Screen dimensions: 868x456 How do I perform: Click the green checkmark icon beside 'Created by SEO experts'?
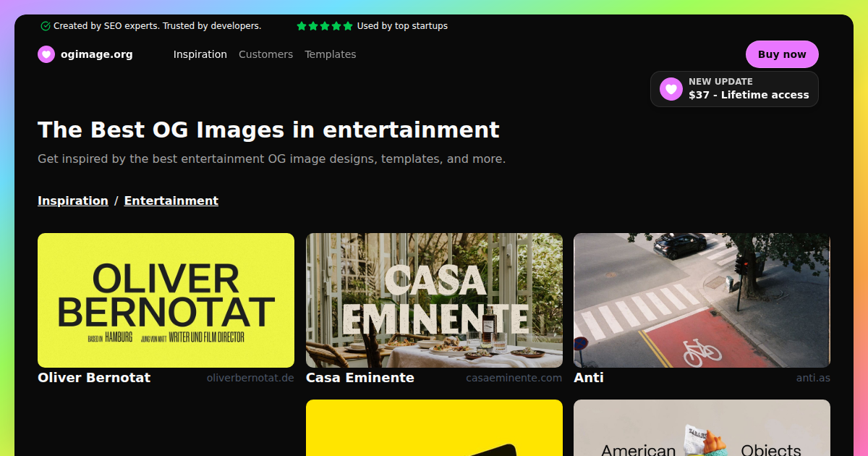click(x=46, y=26)
